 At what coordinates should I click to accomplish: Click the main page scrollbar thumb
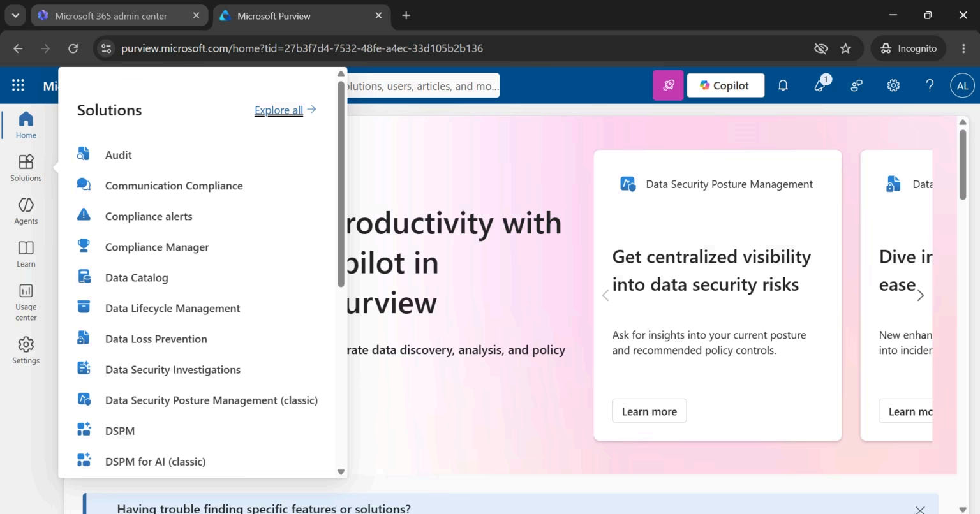click(963, 165)
